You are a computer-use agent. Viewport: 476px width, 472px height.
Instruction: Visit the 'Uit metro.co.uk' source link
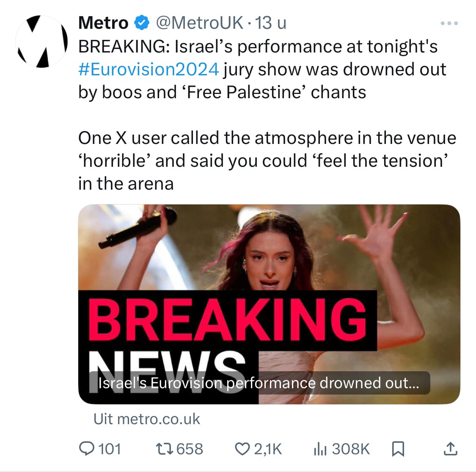[146, 419]
